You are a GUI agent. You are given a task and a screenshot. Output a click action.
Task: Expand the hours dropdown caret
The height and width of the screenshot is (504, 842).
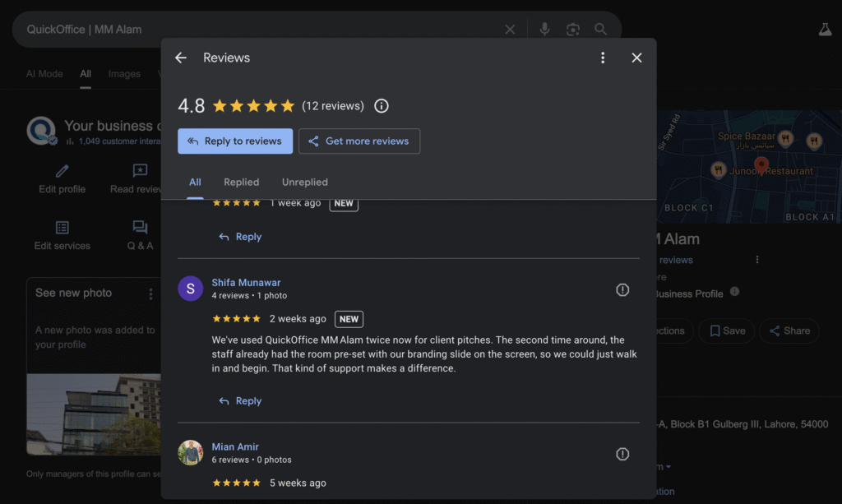tap(668, 466)
